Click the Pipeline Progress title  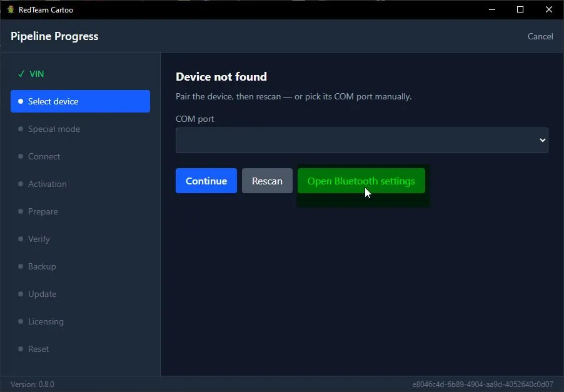(54, 36)
